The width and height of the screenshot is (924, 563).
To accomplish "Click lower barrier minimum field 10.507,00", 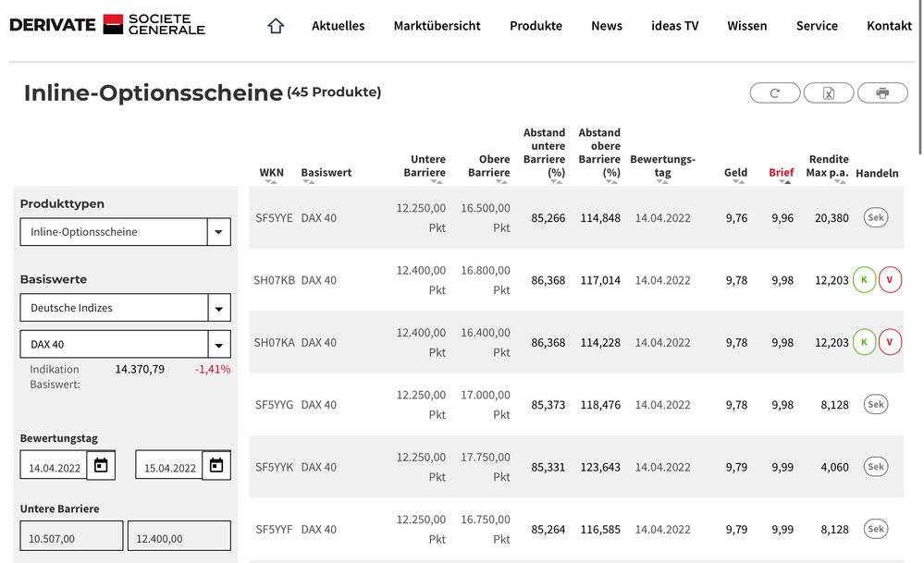I will point(71,537).
